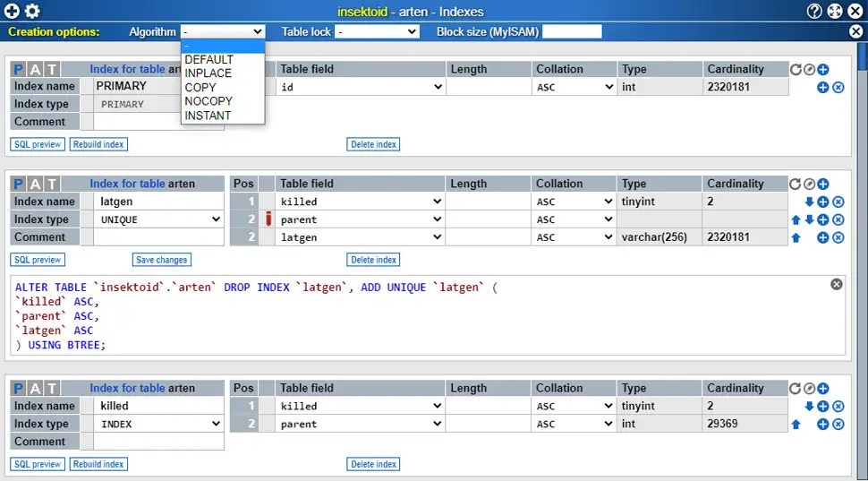Click the Comment field of killed index
The height and width of the screenshot is (481, 868).
pos(159,442)
